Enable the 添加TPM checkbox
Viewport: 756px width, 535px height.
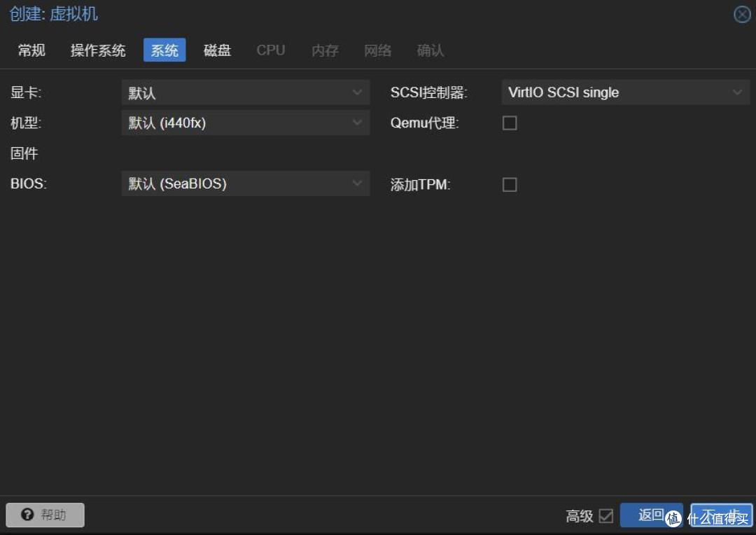[x=510, y=184]
